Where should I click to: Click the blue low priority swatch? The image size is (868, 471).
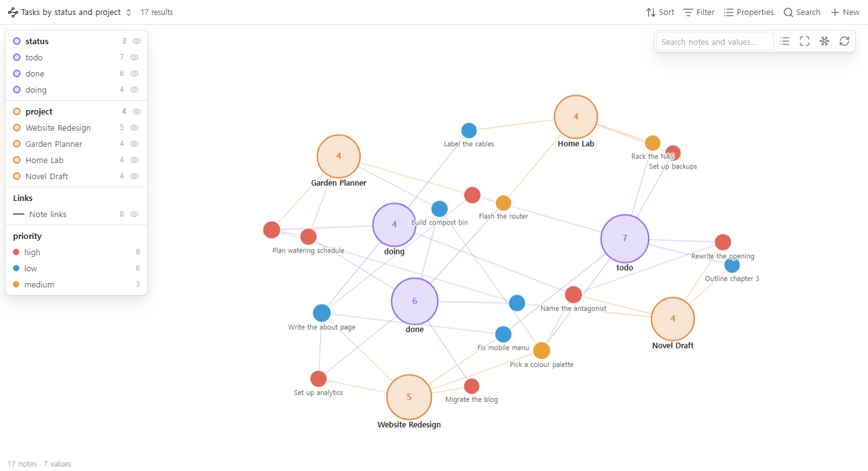click(16, 268)
